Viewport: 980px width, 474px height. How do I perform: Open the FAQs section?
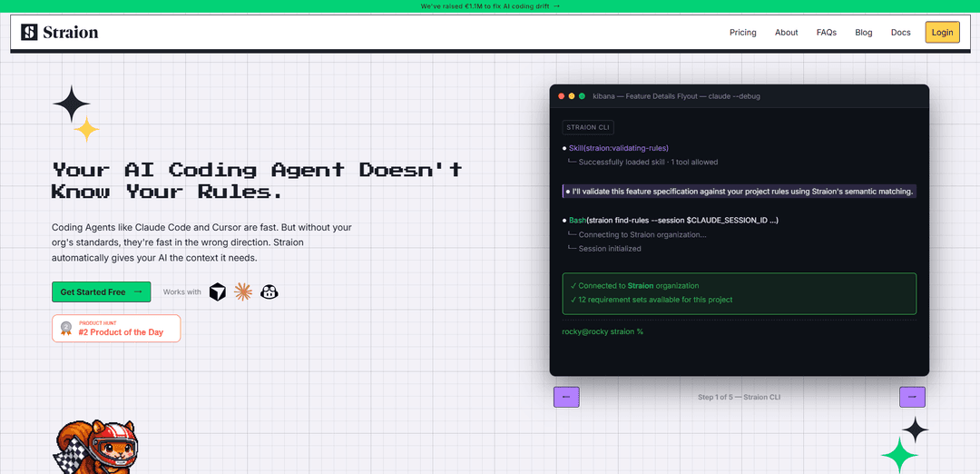(x=826, y=33)
